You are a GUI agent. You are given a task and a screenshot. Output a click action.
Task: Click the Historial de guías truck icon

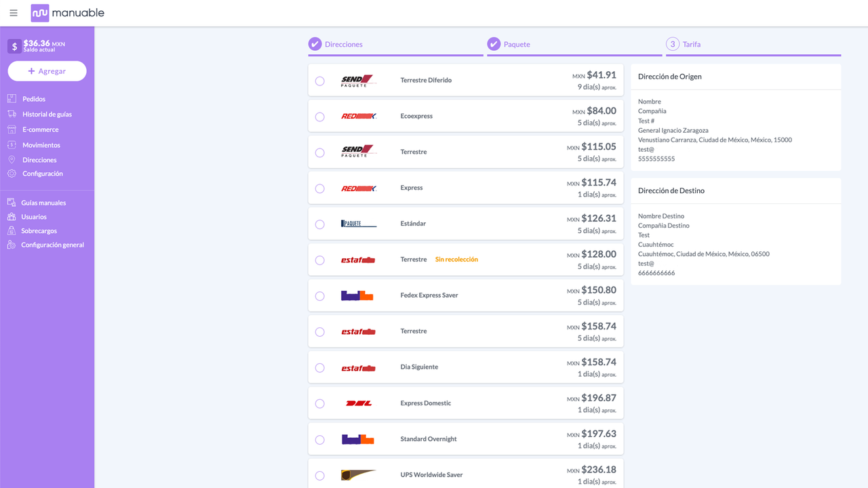pyautogui.click(x=12, y=114)
